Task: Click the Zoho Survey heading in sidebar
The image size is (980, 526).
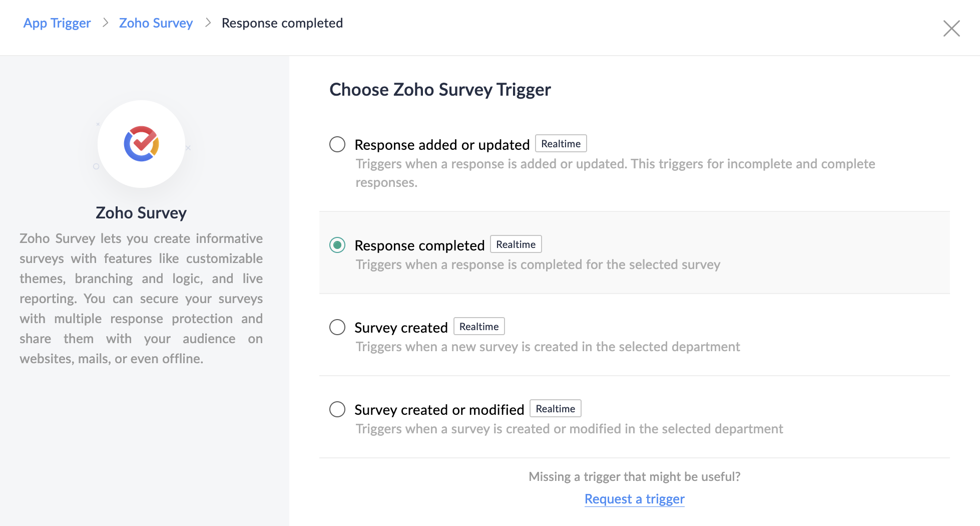Action: click(141, 213)
